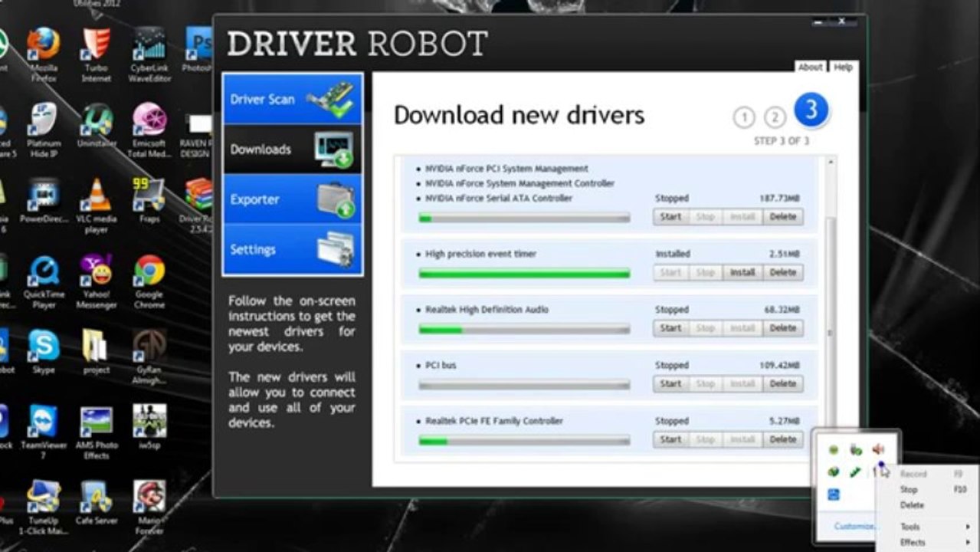Image resolution: width=980 pixels, height=552 pixels.
Task: Click the green shield tray icon in second row
Action: click(x=834, y=472)
